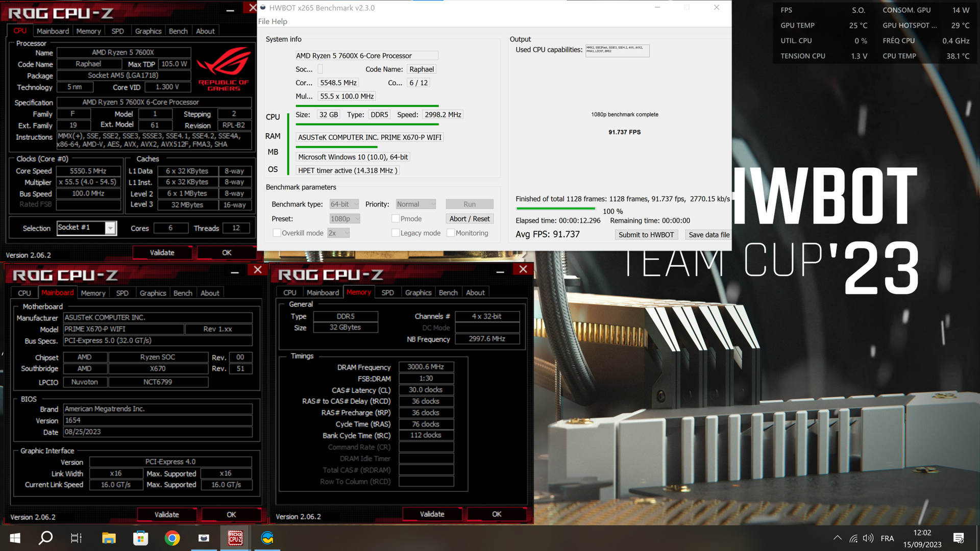The height and width of the screenshot is (551, 980).
Task: Switch to Memory tab in top CPU-Z
Action: [88, 31]
